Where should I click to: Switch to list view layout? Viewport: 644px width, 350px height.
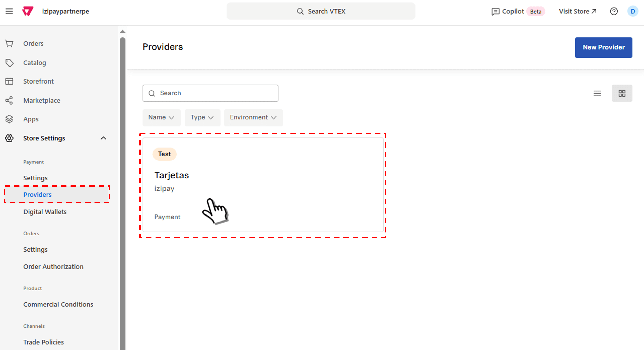click(x=597, y=93)
